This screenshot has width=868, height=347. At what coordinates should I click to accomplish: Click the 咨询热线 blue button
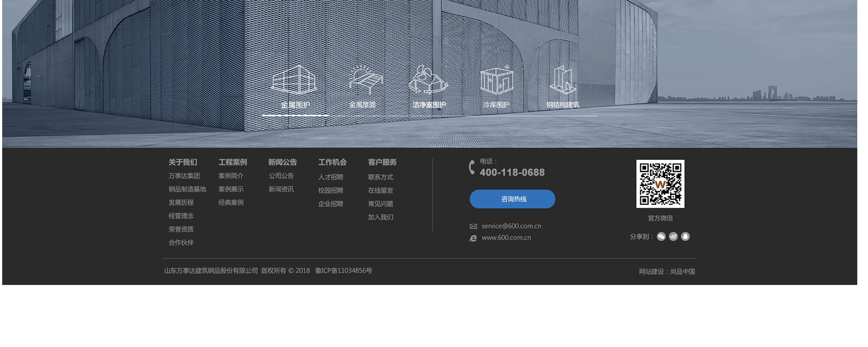[x=512, y=199]
